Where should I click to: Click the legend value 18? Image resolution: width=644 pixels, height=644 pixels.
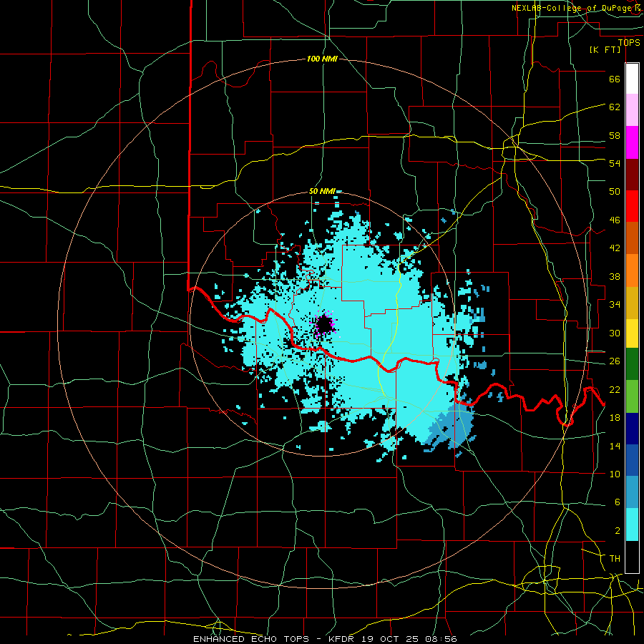tap(615, 418)
